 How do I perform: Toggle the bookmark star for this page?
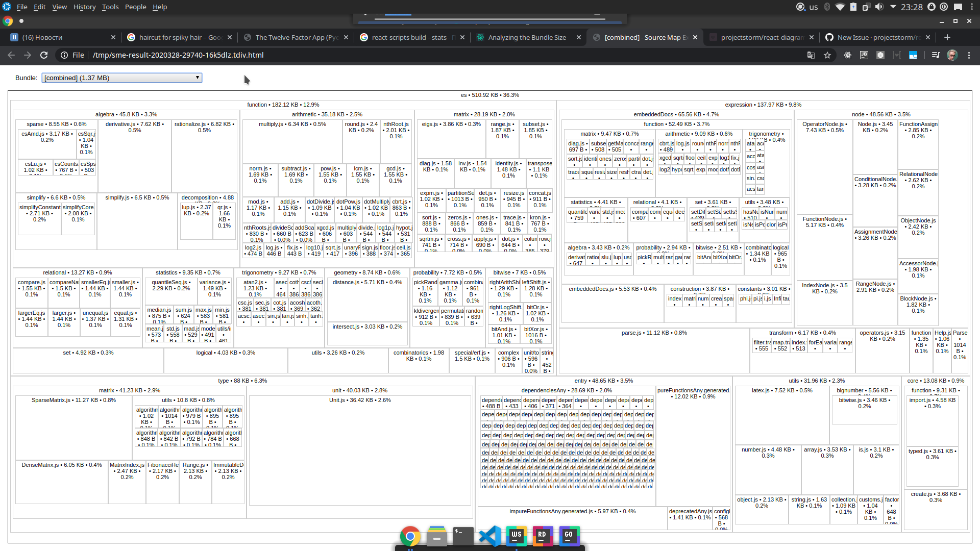click(827, 55)
